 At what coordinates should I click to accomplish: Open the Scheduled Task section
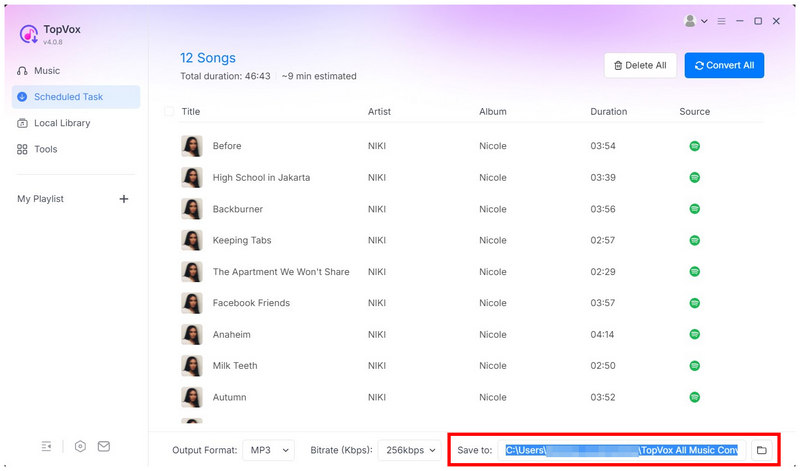(76, 97)
